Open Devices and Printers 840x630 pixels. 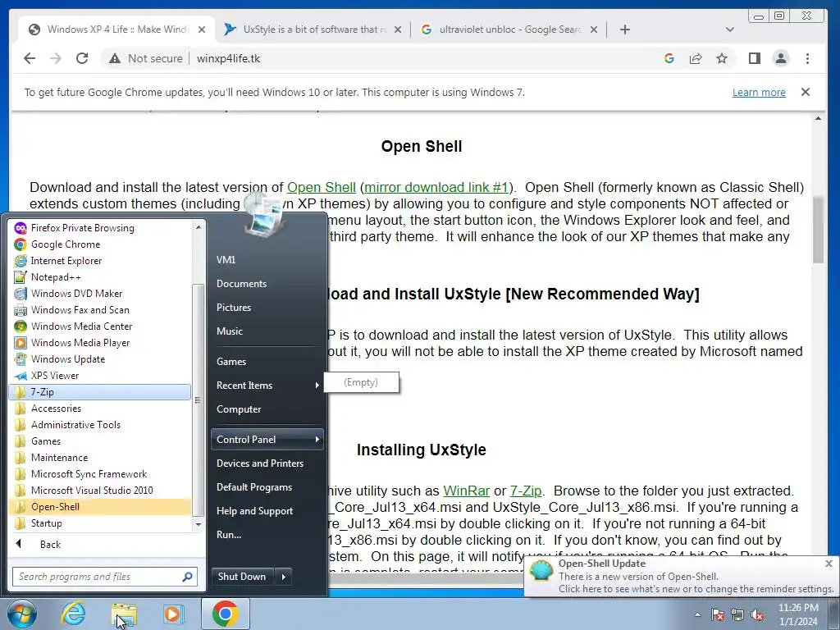coord(267,463)
